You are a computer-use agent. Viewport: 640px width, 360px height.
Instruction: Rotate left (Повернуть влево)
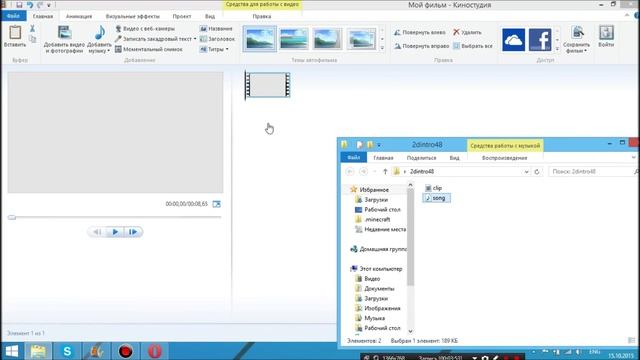420,32
